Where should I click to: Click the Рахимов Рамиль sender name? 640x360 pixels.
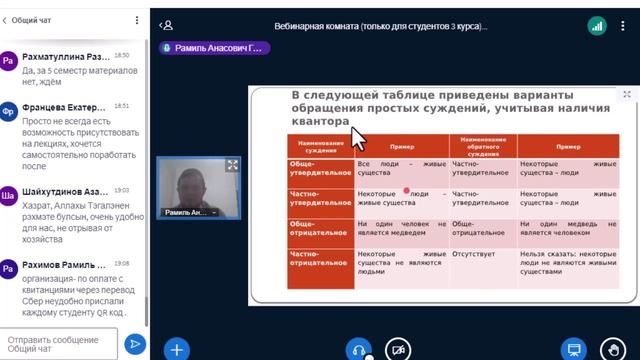click(64, 265)
